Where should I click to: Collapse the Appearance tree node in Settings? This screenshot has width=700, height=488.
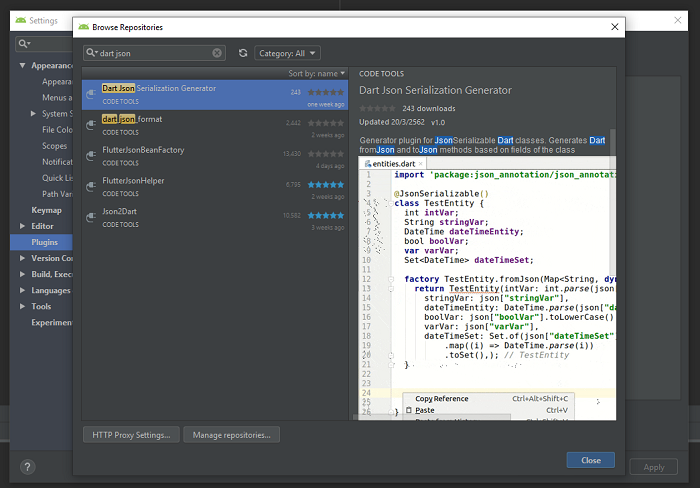pos(22,65)
